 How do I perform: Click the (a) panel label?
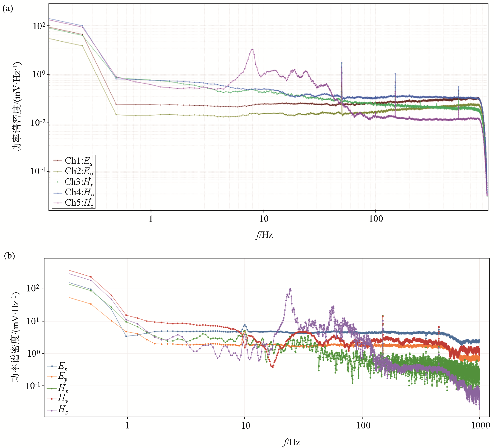[x=7, y=8]
